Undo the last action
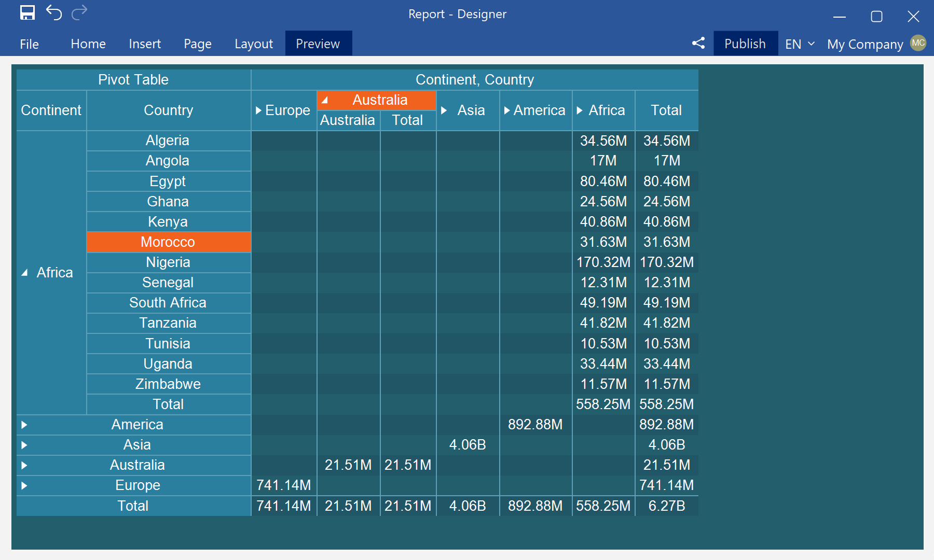The width and height of the screenshot is (934, 560). (54, 13)
